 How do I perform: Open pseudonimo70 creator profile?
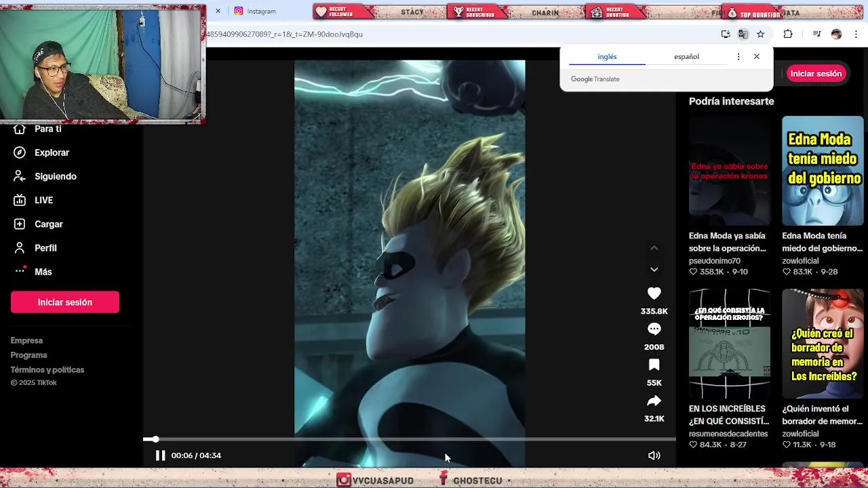pos(714,261)
